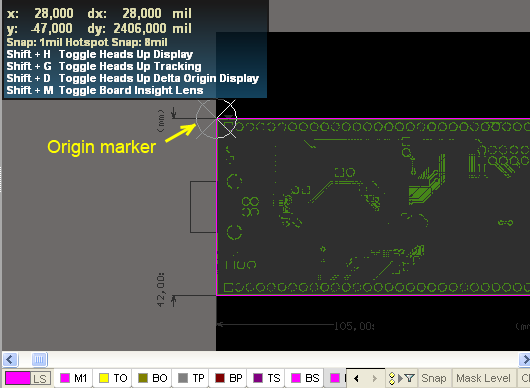Switch to the TO layer tab

pos(113,378)
